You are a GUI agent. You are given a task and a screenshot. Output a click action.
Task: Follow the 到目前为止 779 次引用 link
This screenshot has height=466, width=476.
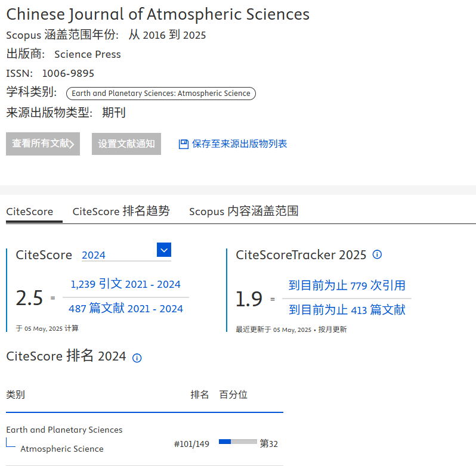[x=347, y=285]
